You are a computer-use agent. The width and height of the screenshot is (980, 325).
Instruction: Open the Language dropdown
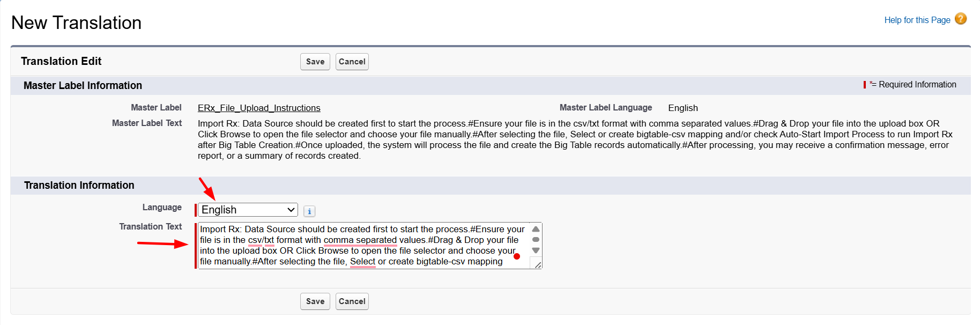click(248, 210)
